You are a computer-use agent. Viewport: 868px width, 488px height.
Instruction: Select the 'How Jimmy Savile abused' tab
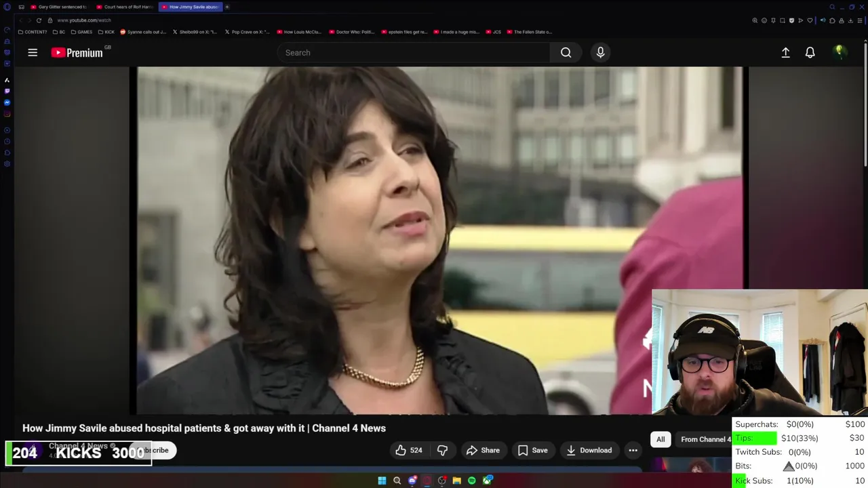point(191,7)
